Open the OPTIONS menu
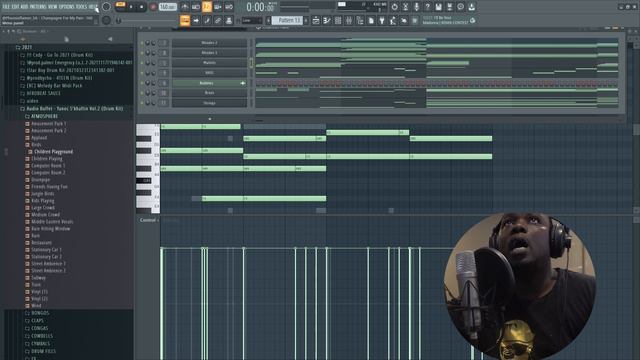 [x=67, y=7]
